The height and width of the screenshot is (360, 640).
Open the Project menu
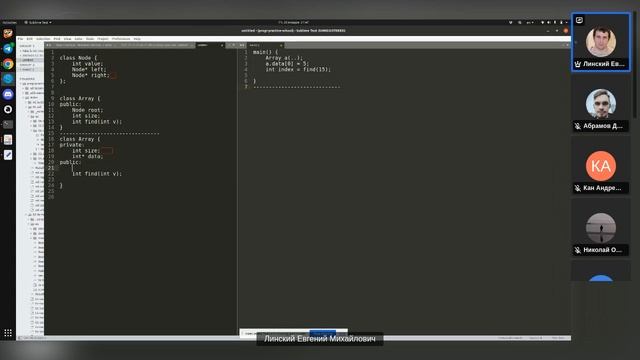103,39
